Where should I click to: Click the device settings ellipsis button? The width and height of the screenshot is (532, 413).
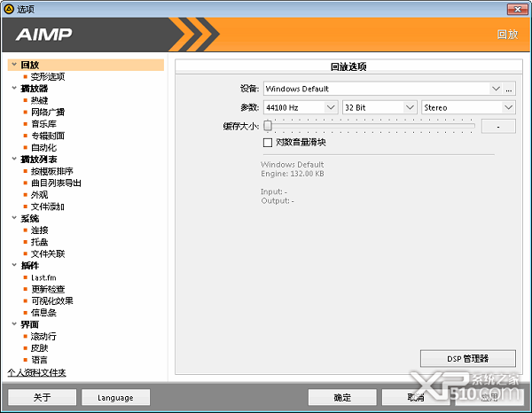(x=509, y=89)
